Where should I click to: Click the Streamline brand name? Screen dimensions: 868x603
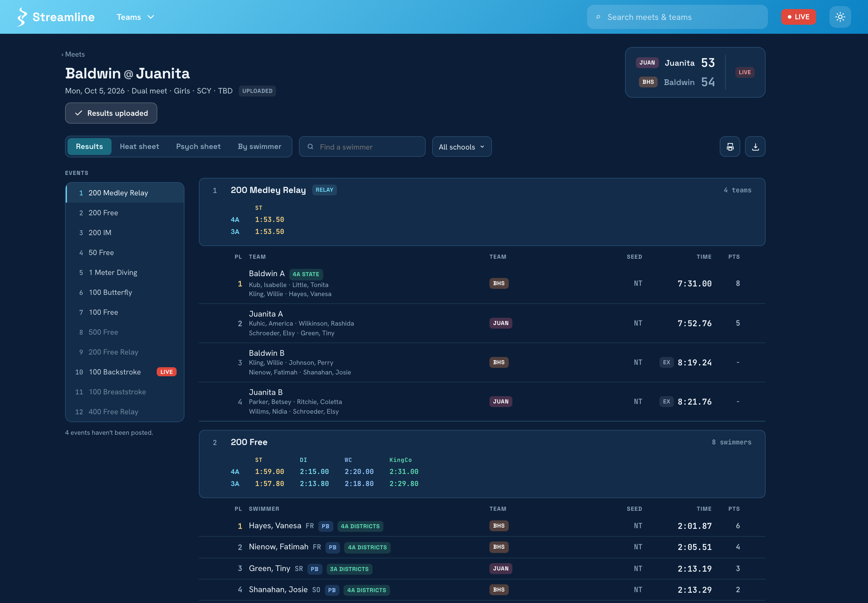pyautogui.click(x=64, y=17)
